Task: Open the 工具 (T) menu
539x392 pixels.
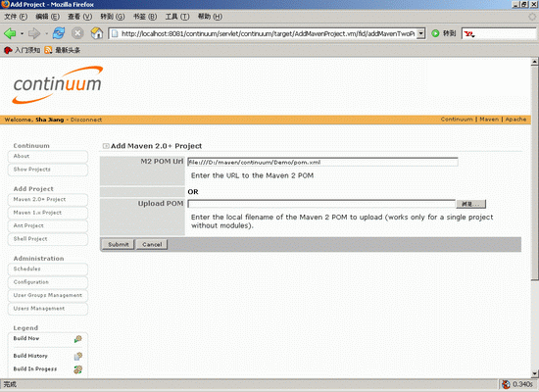Action: click(177, 17)
